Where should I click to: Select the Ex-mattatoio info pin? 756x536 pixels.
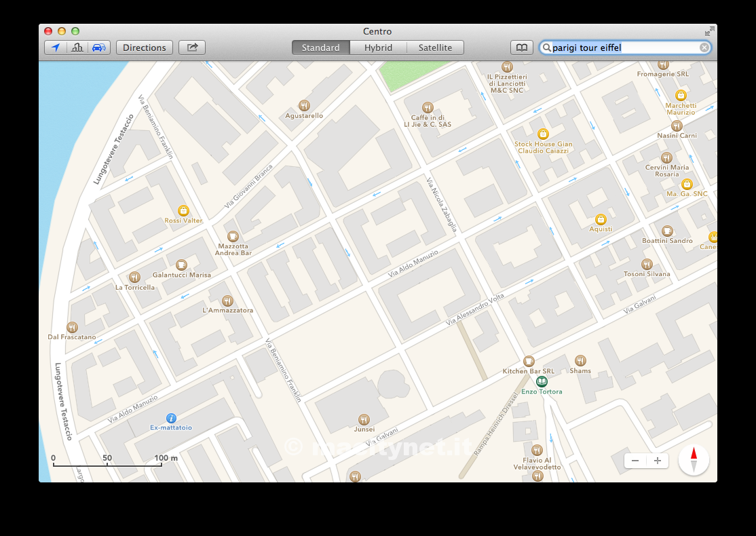[171, 418]
